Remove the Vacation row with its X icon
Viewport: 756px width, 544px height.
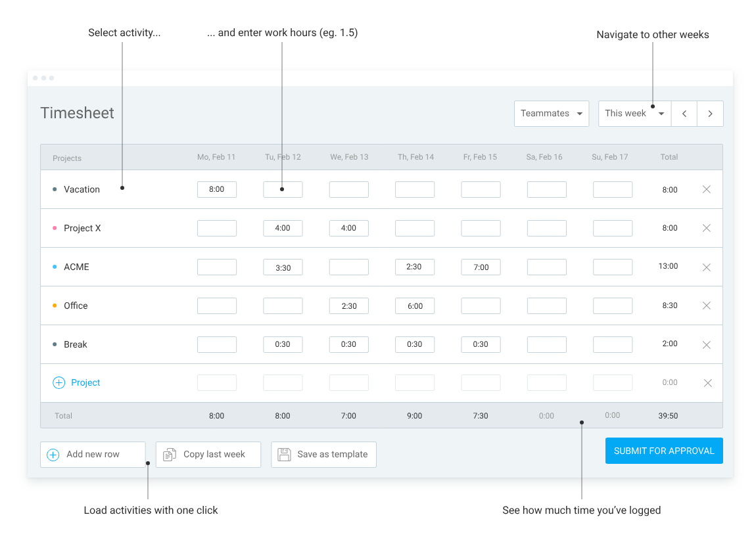[x=706, y=189]
